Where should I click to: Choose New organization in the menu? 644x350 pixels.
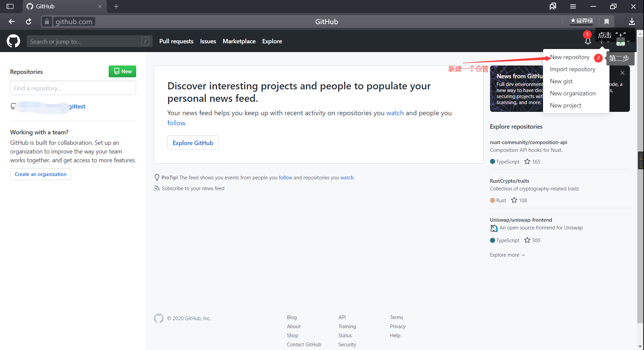pos(573,93)
